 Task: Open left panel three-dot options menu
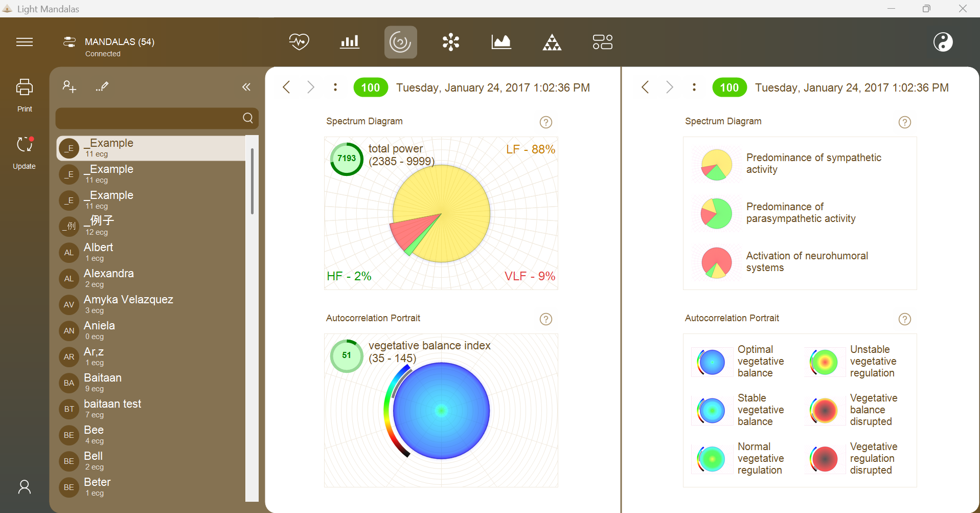coord(335,87)
